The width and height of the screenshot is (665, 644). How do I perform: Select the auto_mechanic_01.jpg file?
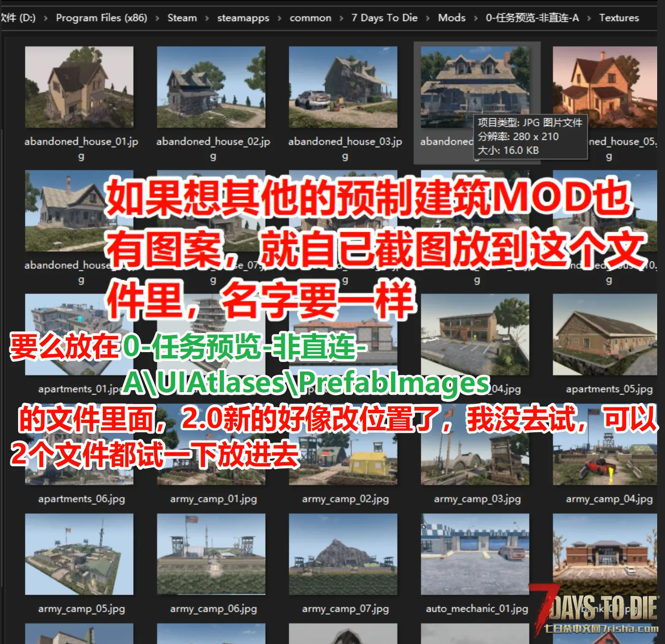[x=475, y=554]
